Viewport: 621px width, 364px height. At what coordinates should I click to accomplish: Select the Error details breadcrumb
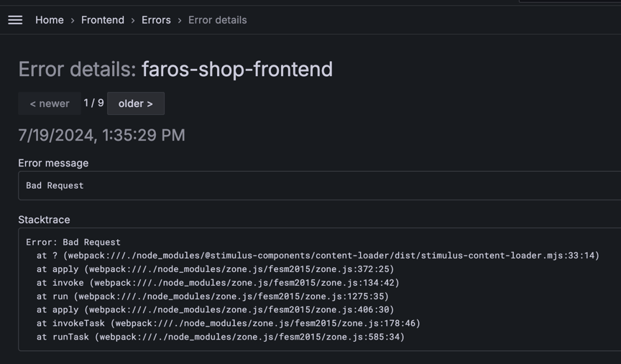[x=217, y=20]
